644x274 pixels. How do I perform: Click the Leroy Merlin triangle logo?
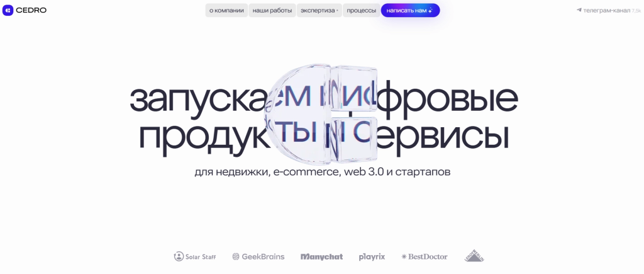coord(474,256)
